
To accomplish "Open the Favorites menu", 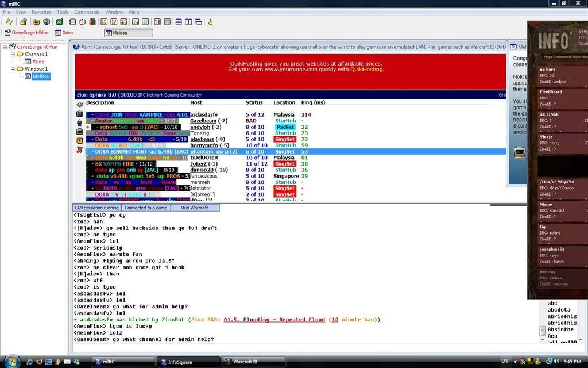I will click(41, 12).
